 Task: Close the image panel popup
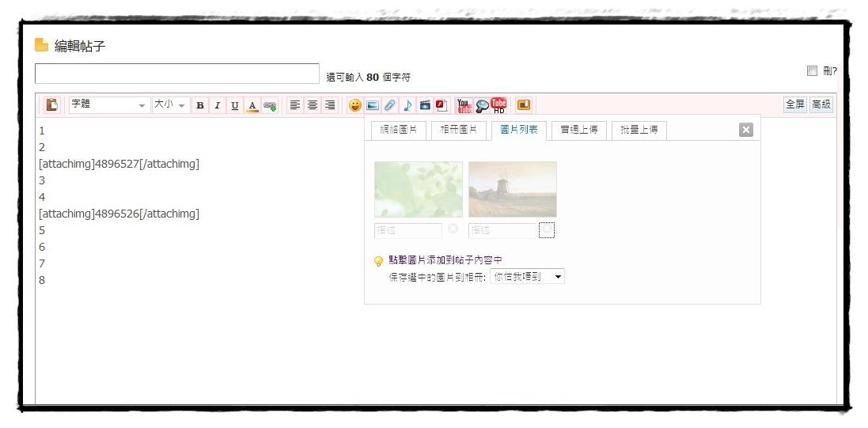point(745,131)
